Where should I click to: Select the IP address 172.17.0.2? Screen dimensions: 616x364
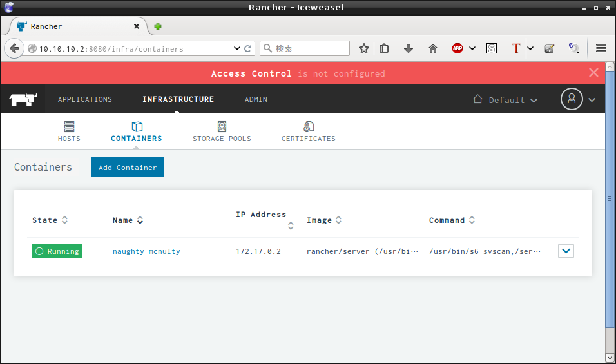pos(258,251)
